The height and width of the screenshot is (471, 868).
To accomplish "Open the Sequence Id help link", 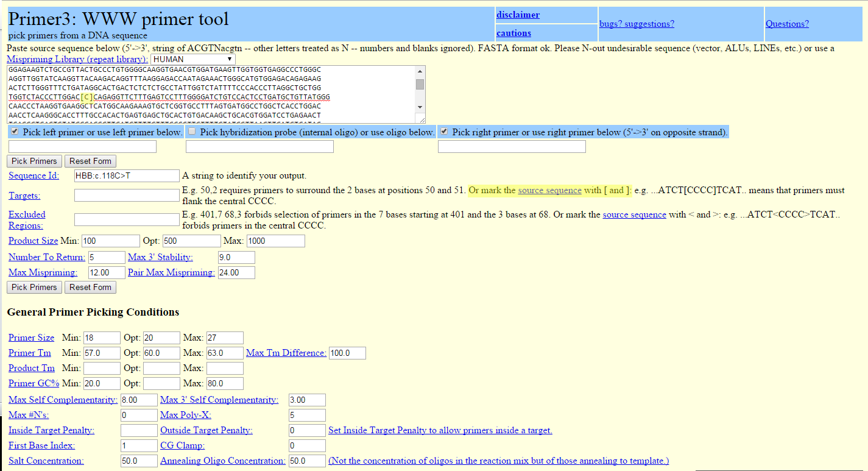I will coord(34,175).
